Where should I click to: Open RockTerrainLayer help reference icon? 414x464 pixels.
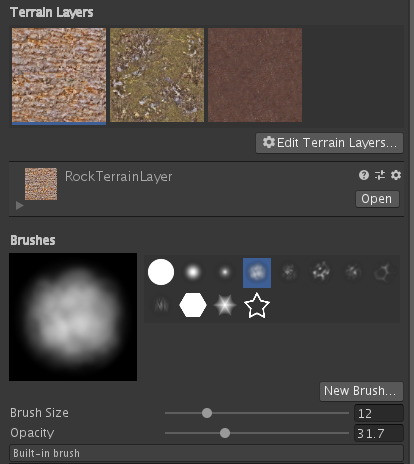click(364, 175)
